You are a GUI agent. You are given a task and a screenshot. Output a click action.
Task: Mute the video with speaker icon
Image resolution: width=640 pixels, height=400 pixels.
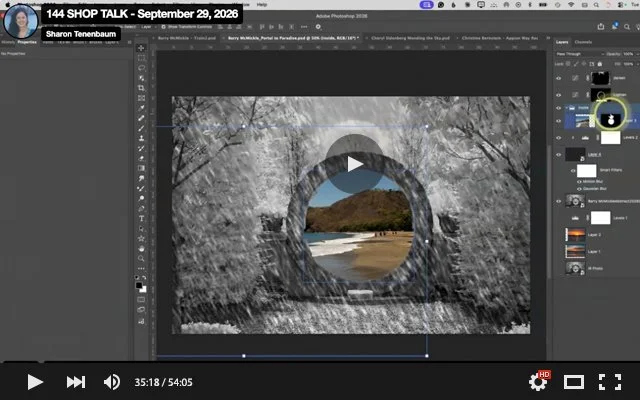point(111,382)
